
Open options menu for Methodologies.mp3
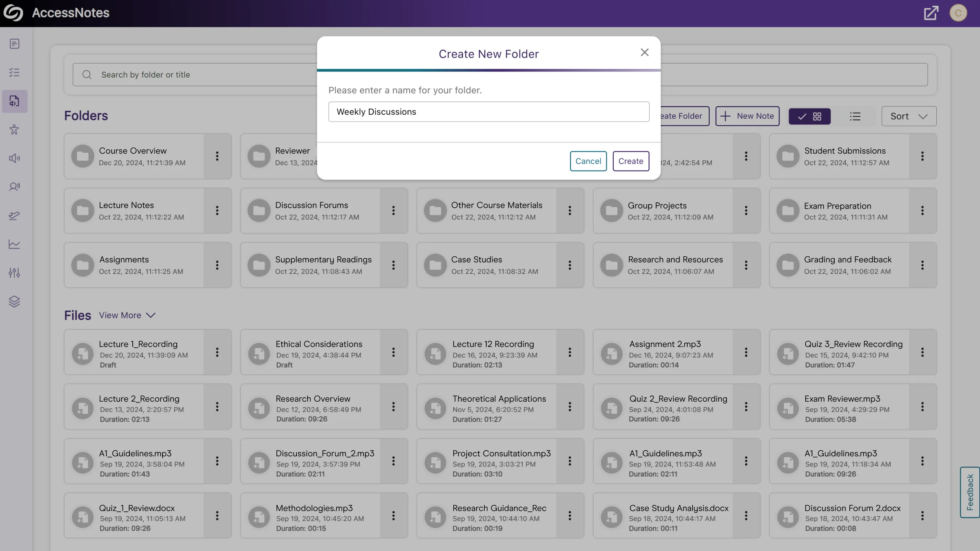(x=394, y=515)
